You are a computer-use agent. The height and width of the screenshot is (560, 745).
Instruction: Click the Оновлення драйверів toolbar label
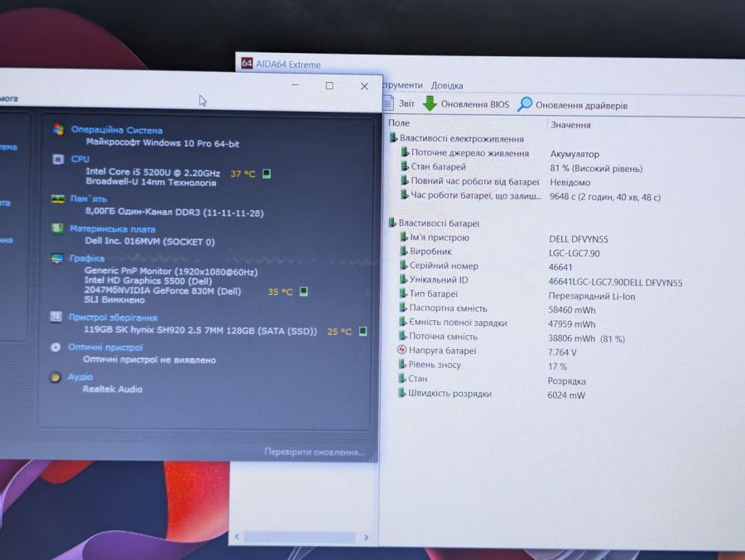(582, 105)
